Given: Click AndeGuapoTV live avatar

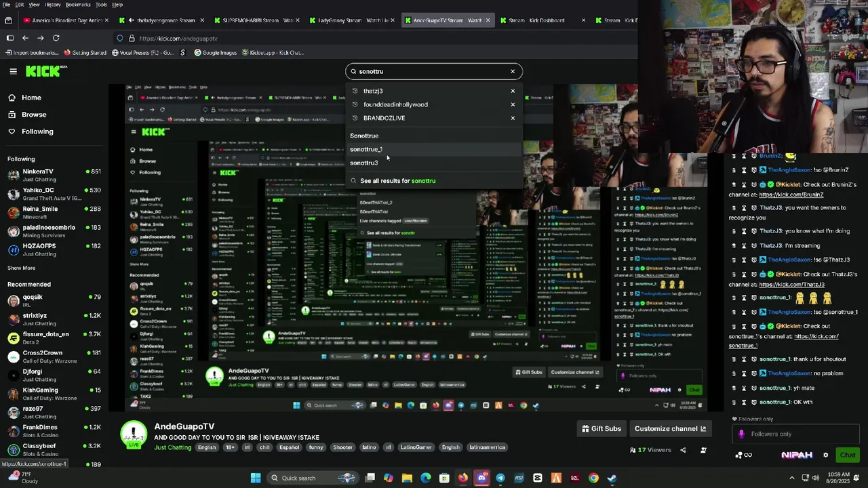Looking at the screenshot, I should (134, 434).
